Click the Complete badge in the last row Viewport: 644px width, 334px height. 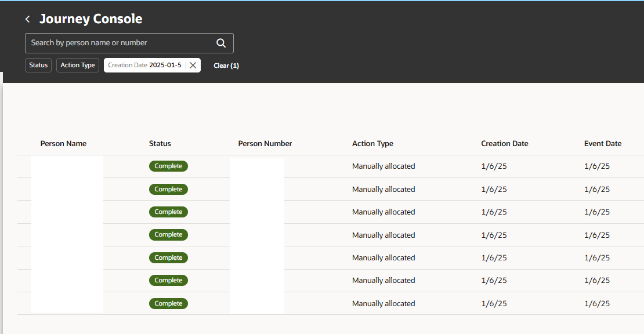[168, 303]
